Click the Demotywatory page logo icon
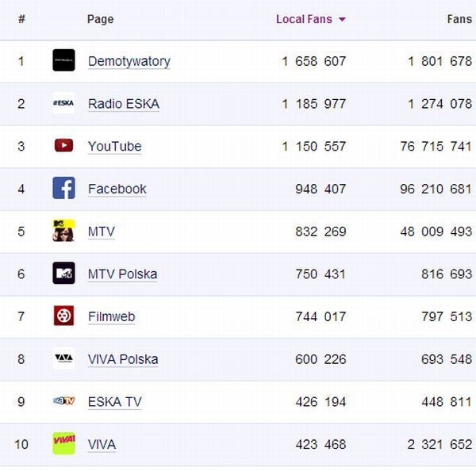The height and width of the screenshot is (471, 476). coord(63,60)
